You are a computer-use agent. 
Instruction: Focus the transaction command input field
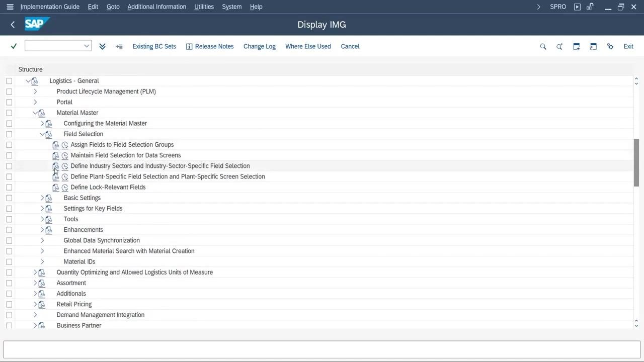pos(54,46)
